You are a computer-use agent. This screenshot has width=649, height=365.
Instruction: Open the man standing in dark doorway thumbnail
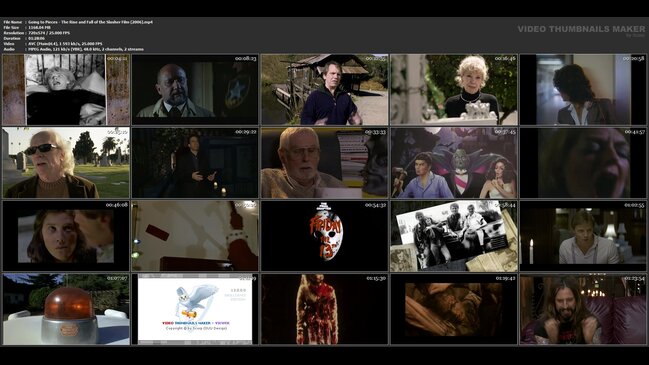point(195,163)
